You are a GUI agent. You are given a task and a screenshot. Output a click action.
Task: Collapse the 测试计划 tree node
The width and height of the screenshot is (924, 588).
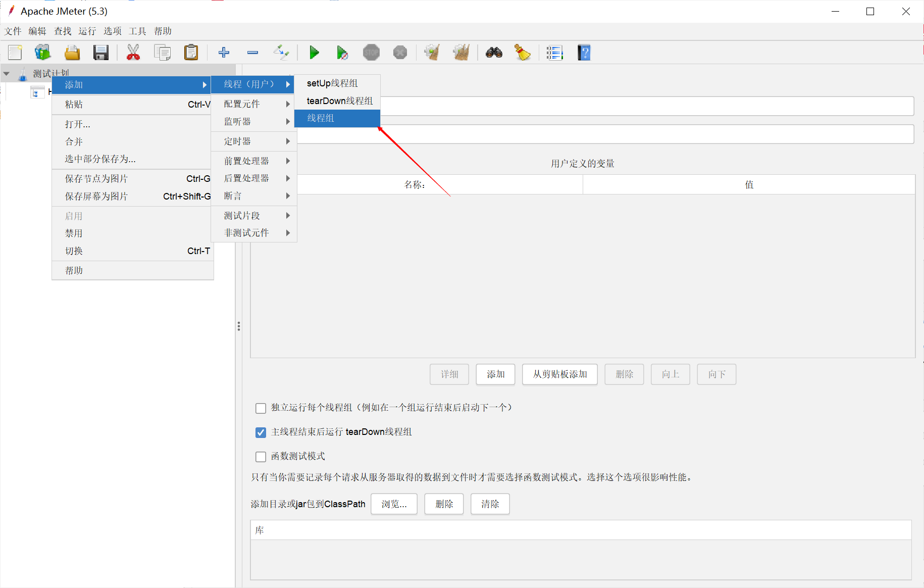click(7, 74)
